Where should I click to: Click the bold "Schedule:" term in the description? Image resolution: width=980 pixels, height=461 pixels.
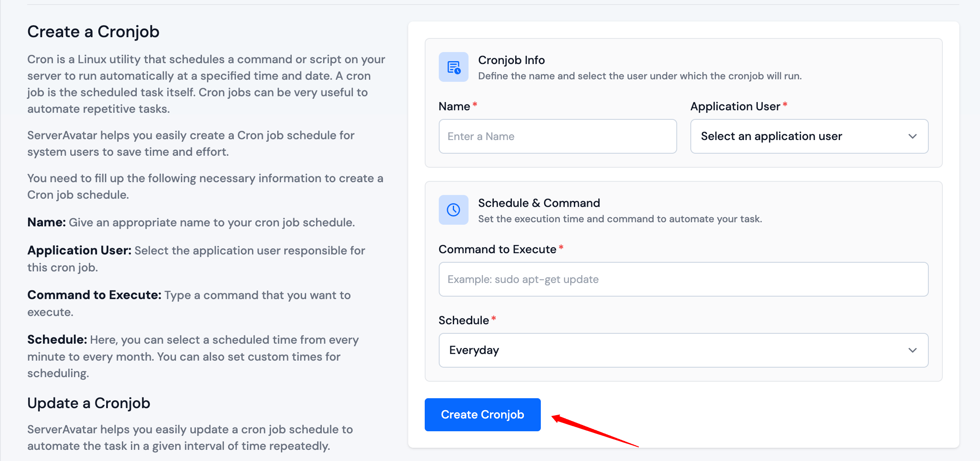click(57, 340)
